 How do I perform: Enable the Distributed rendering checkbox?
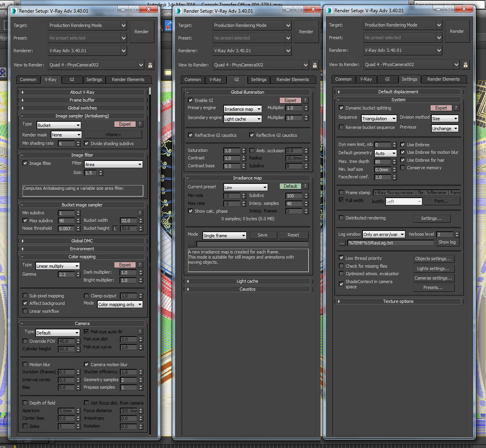[x=341, y=218]
